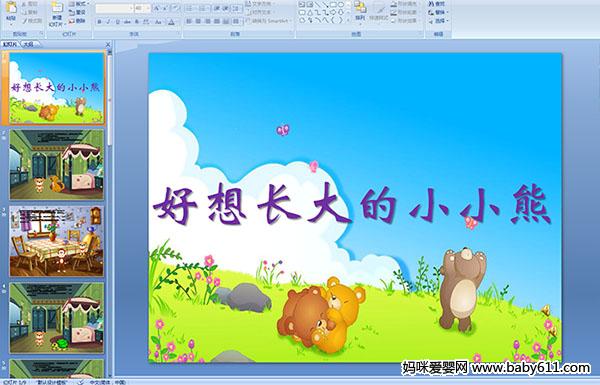Select the second slide thumbnail with bedroom
Image resolution: width=600 pixels, height=385 pixels.
pos(57,164)
